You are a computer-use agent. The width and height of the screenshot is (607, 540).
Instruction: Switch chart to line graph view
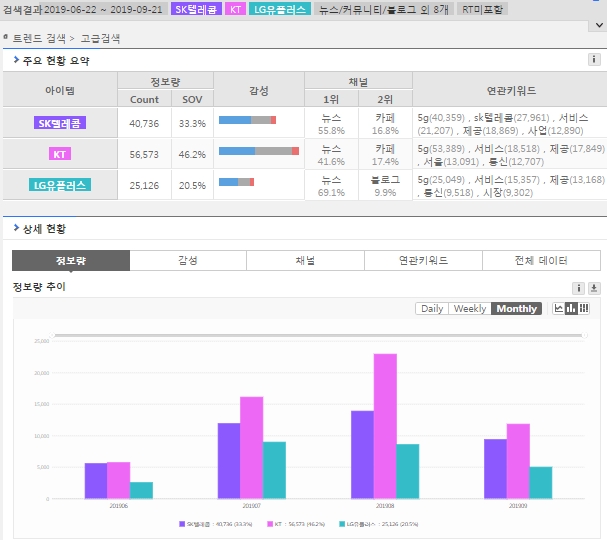[558, 309]
